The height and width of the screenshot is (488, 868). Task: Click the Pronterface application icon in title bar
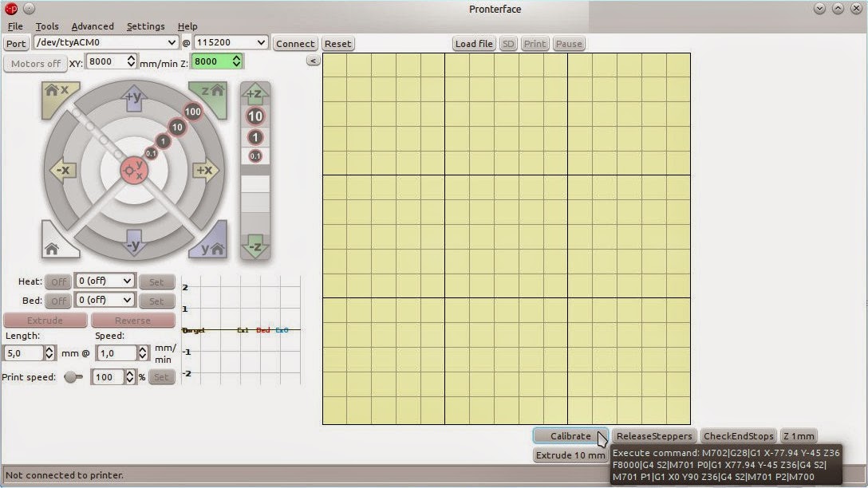pyautogui.click(x=11, y=8)
